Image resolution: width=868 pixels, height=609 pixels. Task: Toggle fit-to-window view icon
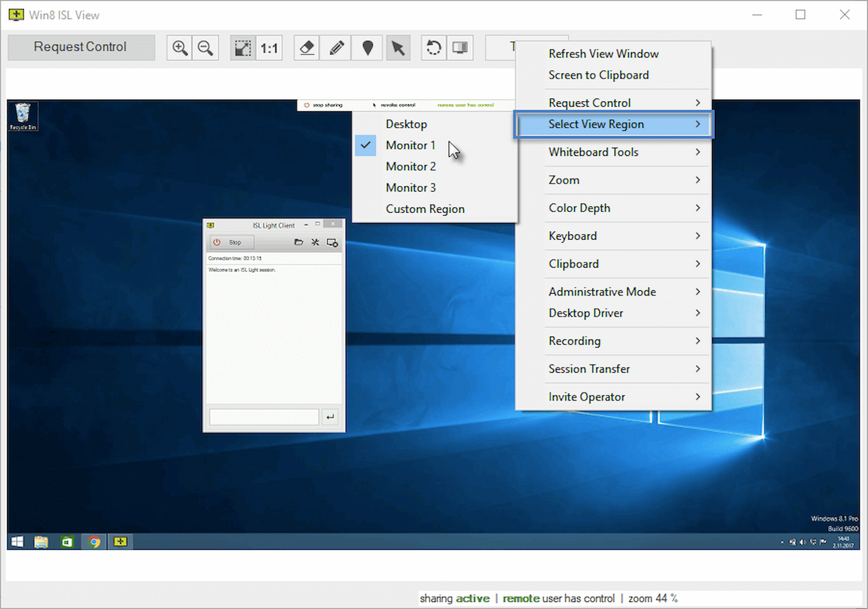click(x=243, y=48)
